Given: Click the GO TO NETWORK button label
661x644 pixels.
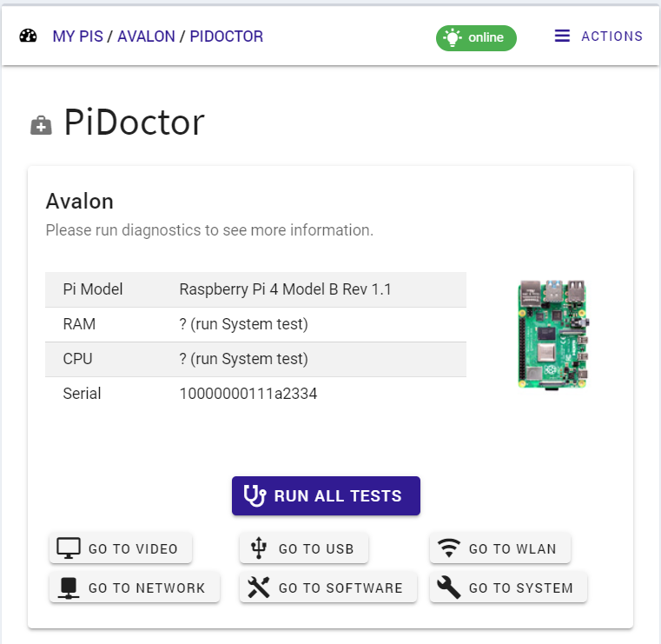Looking at the screenshot, I should coord(147,588).
